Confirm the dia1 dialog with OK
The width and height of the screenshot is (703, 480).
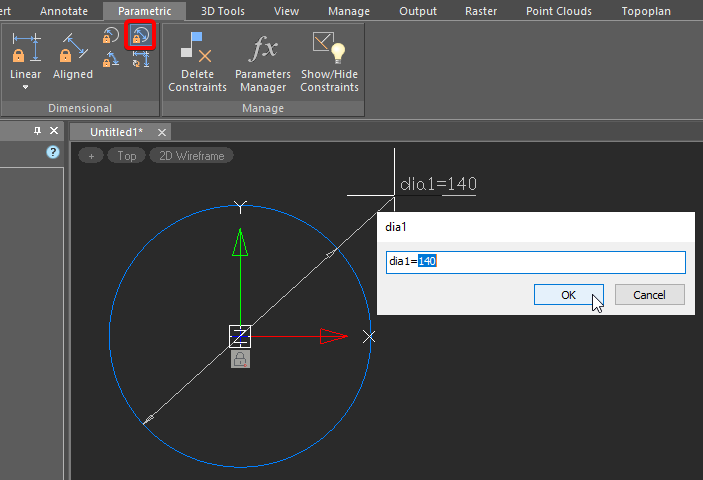pyautogui.click(x=568, y=295)
